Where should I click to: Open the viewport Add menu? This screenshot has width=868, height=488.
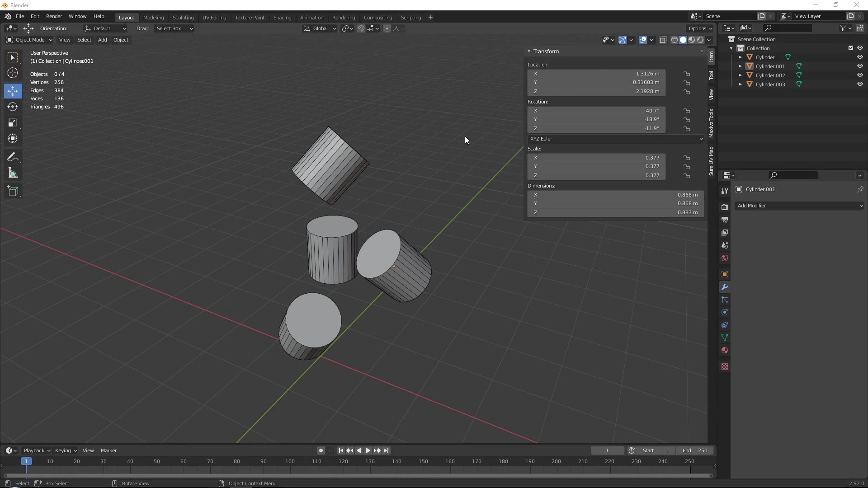coord(103,40)
